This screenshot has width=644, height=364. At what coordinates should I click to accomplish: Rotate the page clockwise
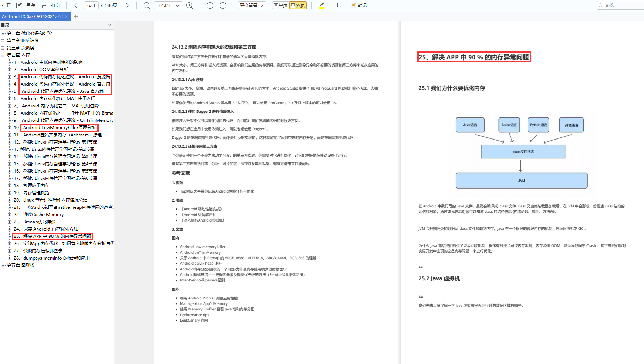pos(223,5)
